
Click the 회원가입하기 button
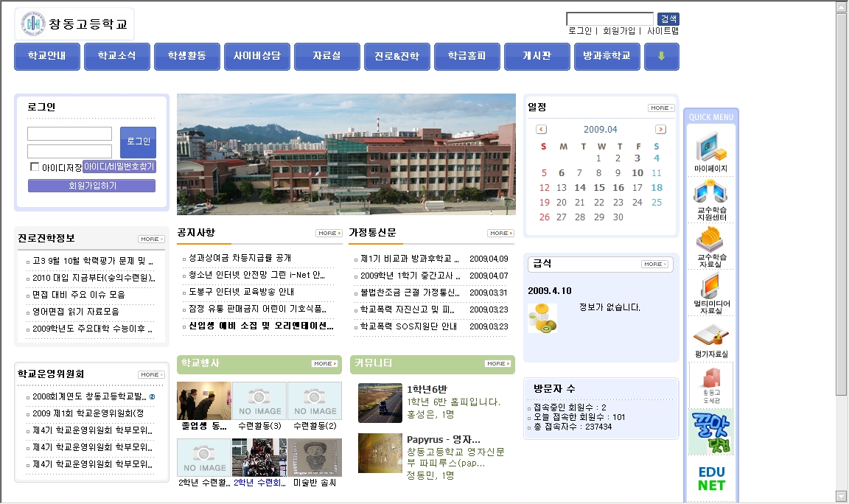click(x=91, y=186)
